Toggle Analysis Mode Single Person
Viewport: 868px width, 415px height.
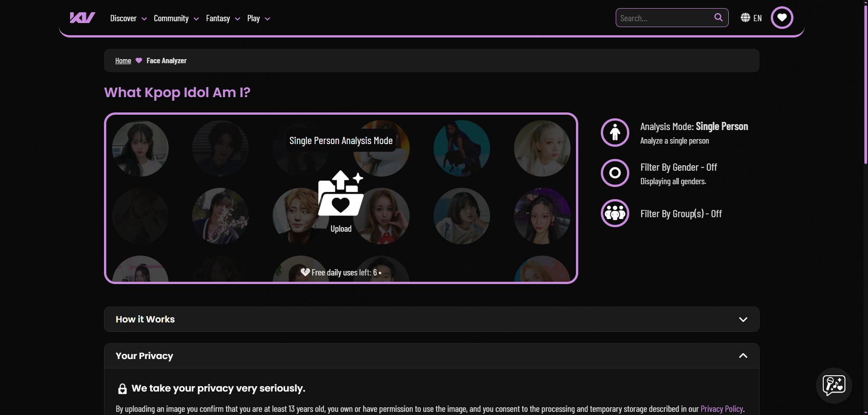point(615,133)
